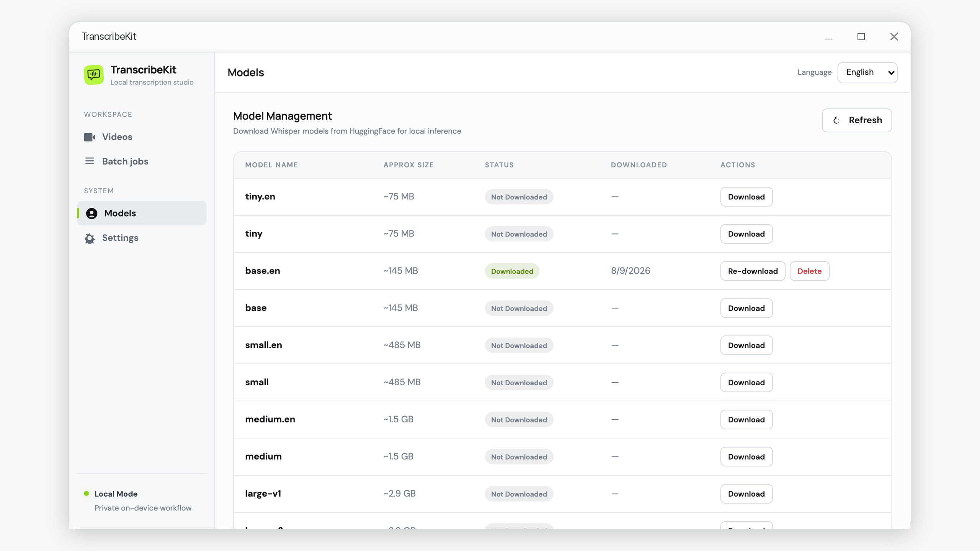Download the small model

pyautogui.click(x=746, y=382)
